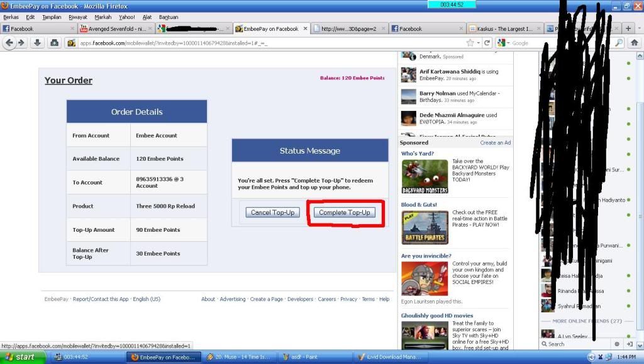Open the Tampilan menu
The width and height of the screenshot is (644, 364).
[x=52, y=17]
